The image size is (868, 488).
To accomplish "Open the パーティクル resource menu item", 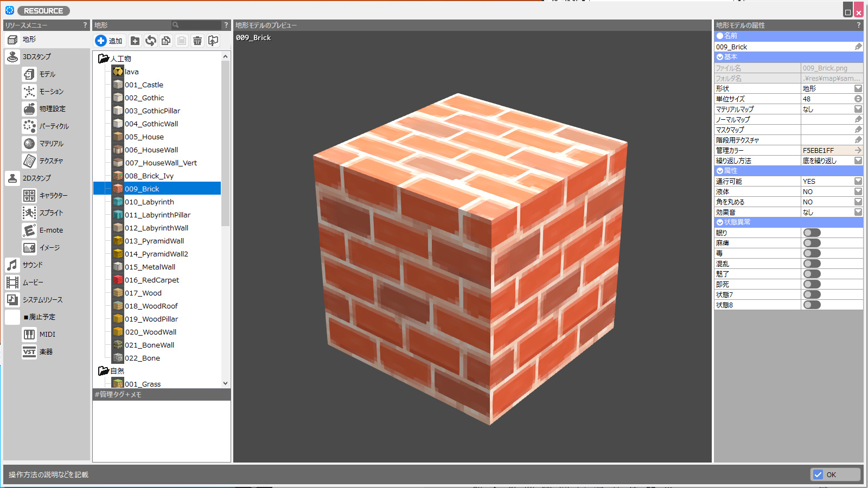I will click(x=54, y=126).
